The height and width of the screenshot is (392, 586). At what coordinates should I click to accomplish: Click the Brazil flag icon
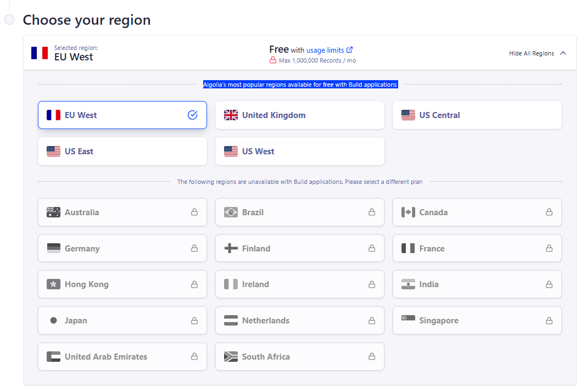coord(231,212)
